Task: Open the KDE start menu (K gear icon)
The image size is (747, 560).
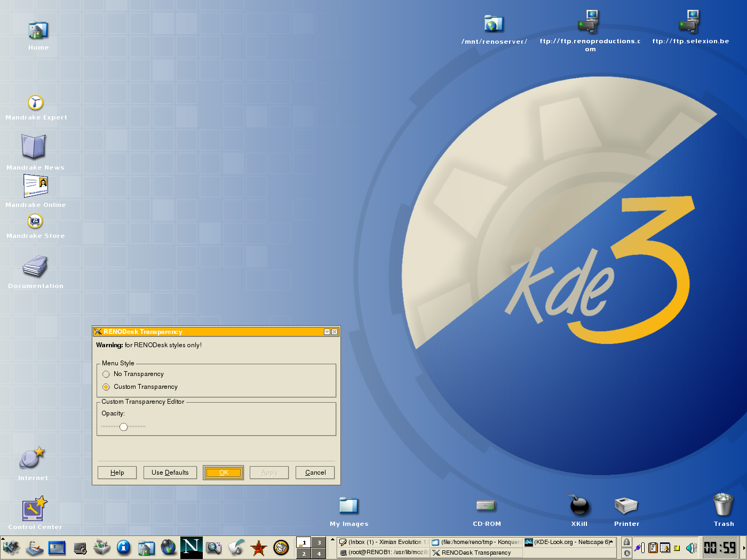Action: 11,548
